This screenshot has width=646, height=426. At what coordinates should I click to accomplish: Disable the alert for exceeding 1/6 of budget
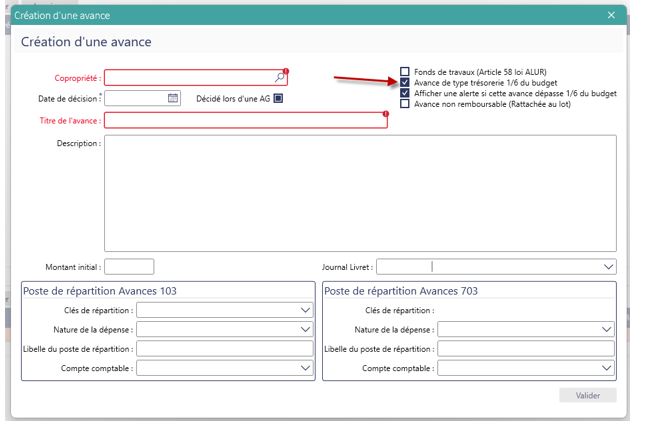tap(405, 93)
